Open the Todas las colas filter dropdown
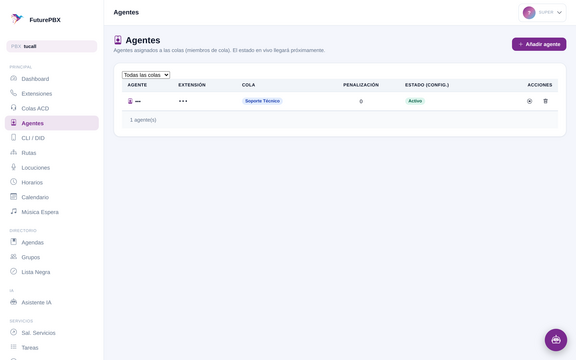Screen dimensions: 576x360 146,75
